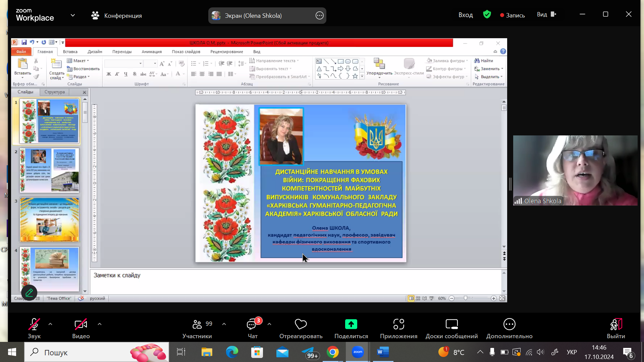Open Whiteboards (Доски сообщений)
Image resolution: width=644 pixels, height=362 pixels.
coord(451,324)
